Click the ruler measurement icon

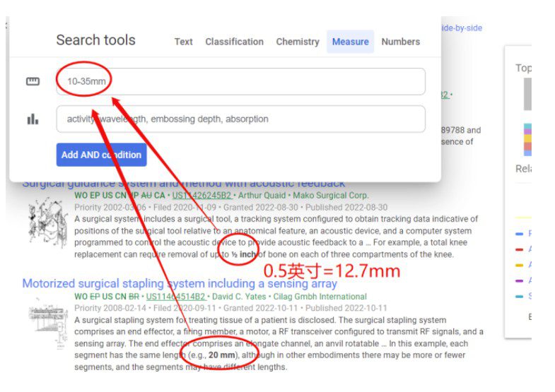coord(33,81)
